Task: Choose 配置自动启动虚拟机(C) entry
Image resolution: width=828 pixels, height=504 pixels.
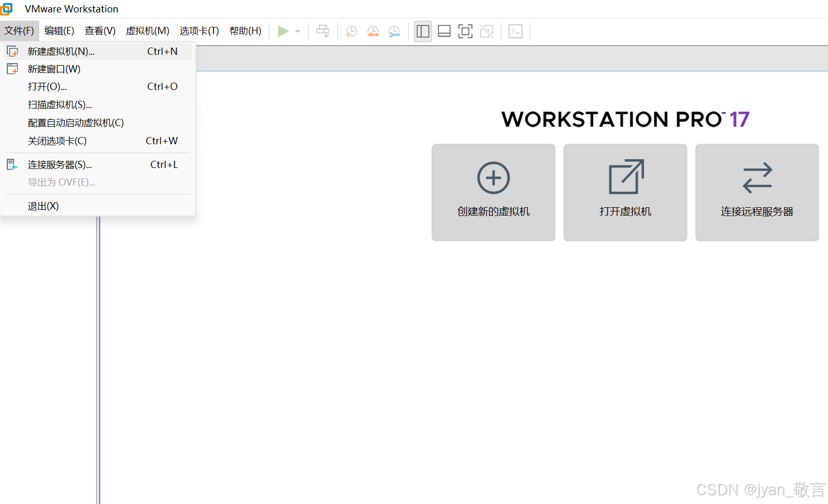Action: (x=98, y=123)
